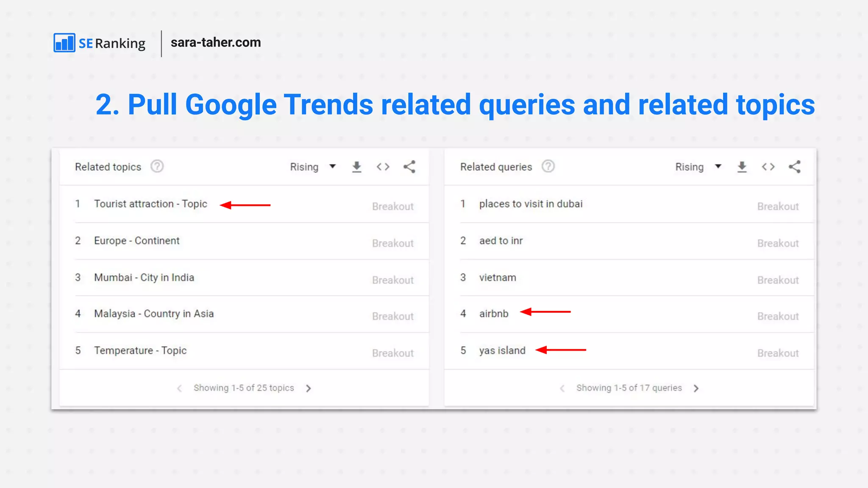Click the Related topics heading
Image resolution: width=868 pixels, height=488 pixels.
pos(108,167)
